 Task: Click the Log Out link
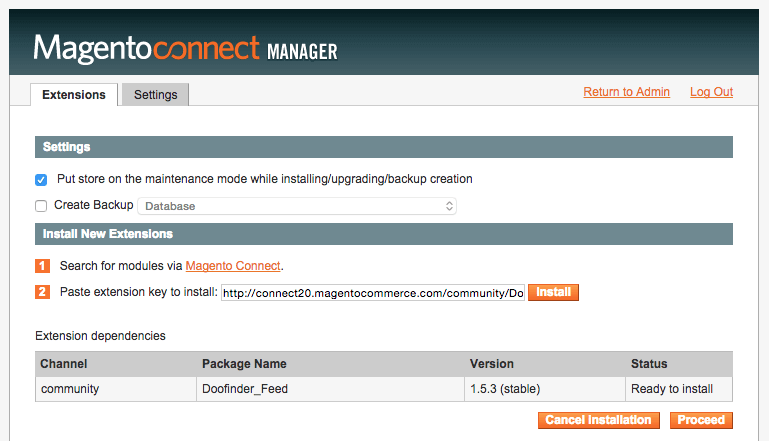pos(711,92)
